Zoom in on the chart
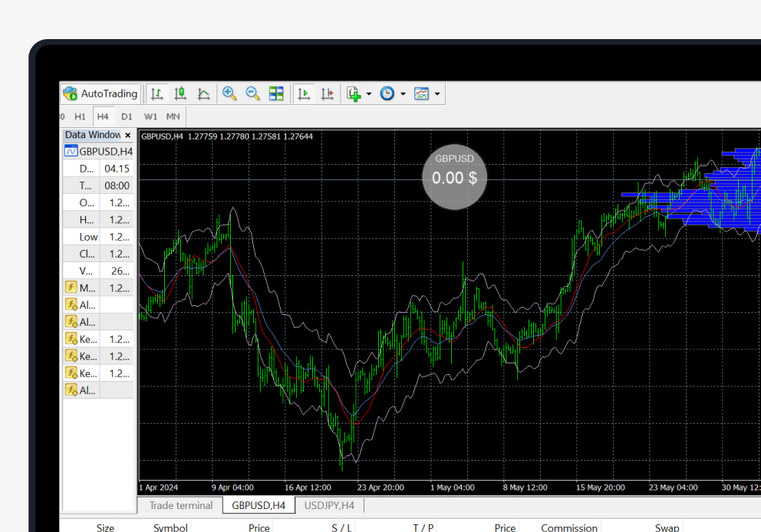This screenshot has width=761, height=532. tap(229, 94)
